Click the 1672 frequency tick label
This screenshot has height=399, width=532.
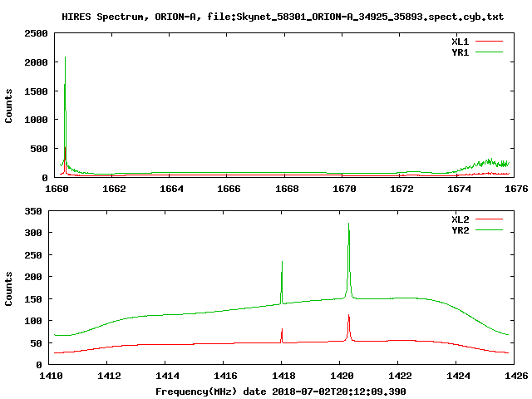401,189
